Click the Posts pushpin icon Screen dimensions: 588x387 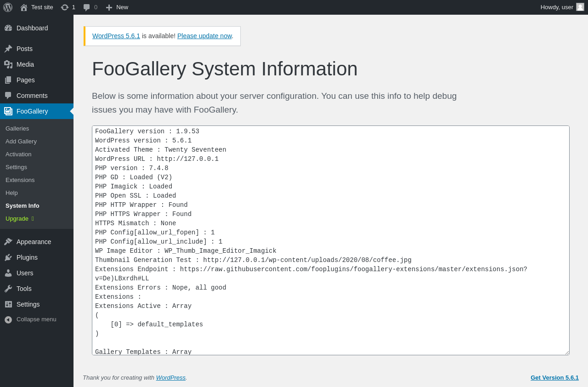pos(8,49)
